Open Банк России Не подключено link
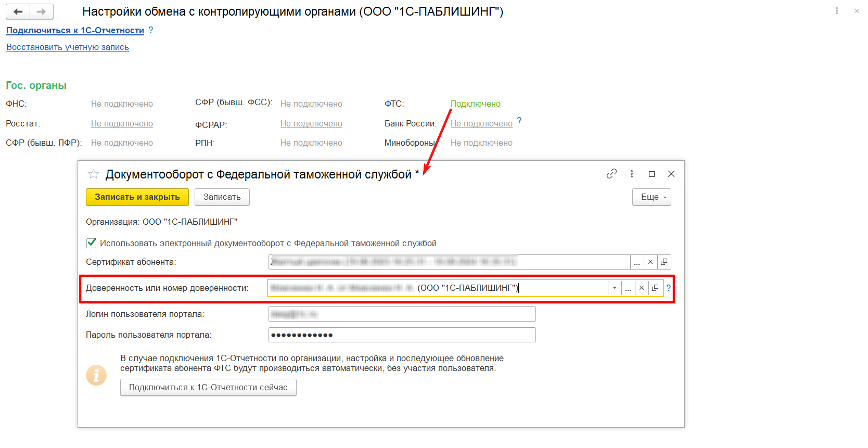Screen dimensions: 868x448 tap(481, 123)
